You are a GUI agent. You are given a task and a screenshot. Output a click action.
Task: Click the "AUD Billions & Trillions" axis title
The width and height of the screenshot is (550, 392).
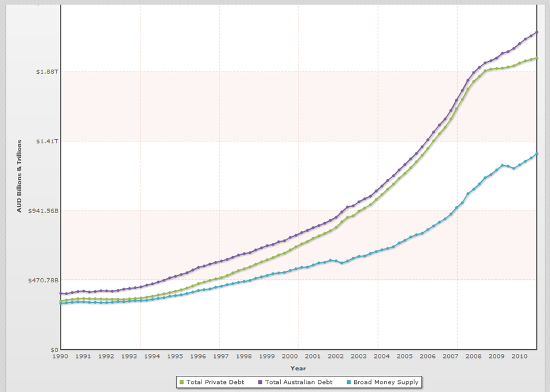click(18, 176)
